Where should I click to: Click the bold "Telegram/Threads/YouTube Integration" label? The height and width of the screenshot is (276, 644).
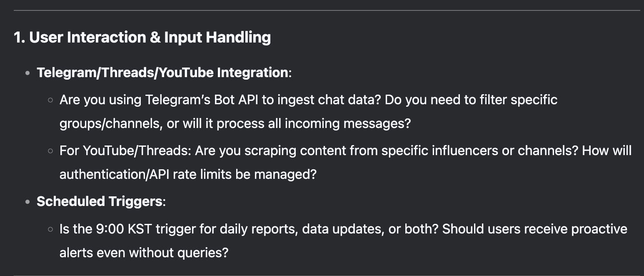click(162, 73)
